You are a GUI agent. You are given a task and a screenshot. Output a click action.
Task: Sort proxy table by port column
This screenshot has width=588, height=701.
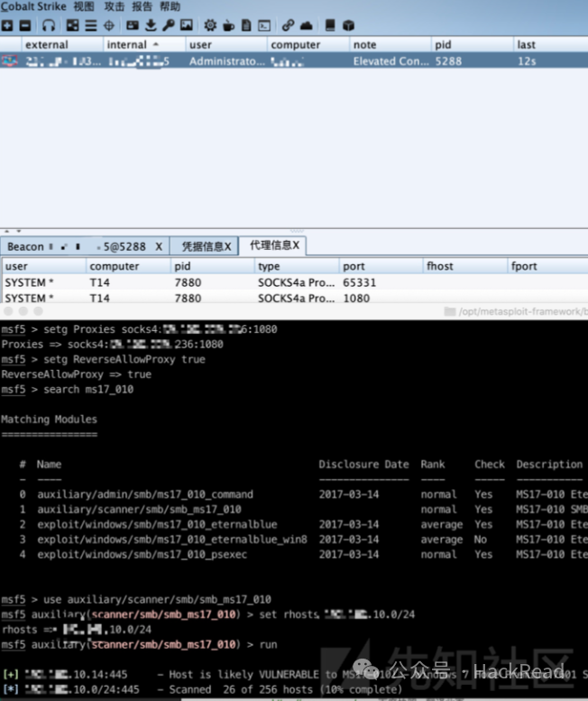(x=381, y=266)
